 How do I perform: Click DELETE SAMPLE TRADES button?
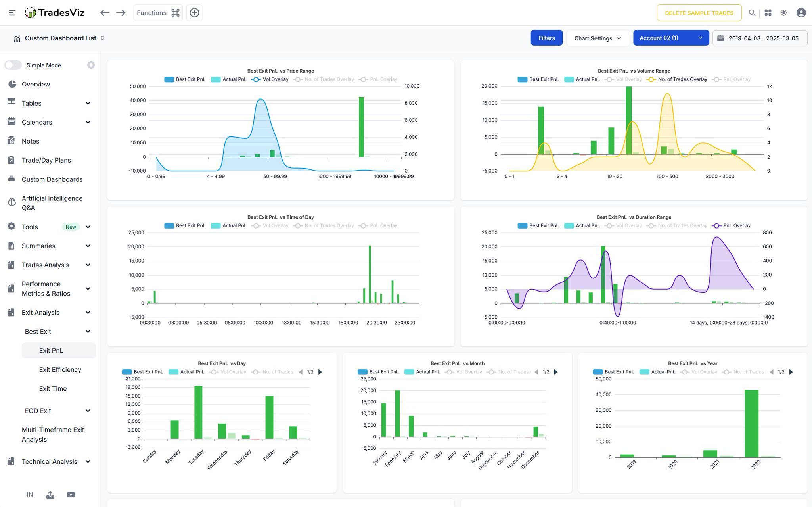click(x=699, y=13)
